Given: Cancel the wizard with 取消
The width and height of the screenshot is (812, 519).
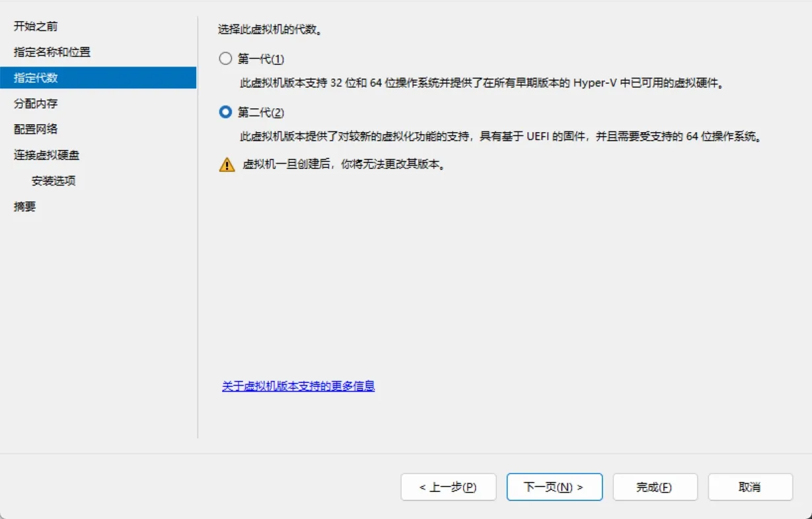Looking at the screenshot, I should [x=750, y=487].
